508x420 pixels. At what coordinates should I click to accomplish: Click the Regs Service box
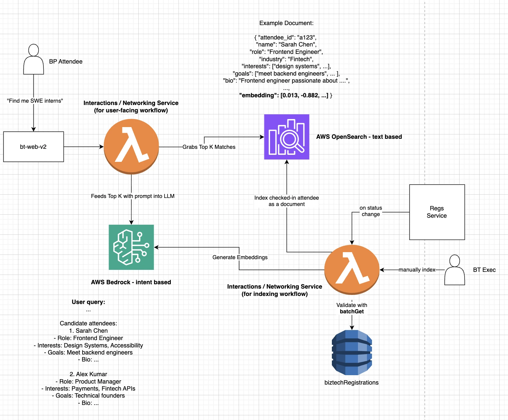coord(437,212)
